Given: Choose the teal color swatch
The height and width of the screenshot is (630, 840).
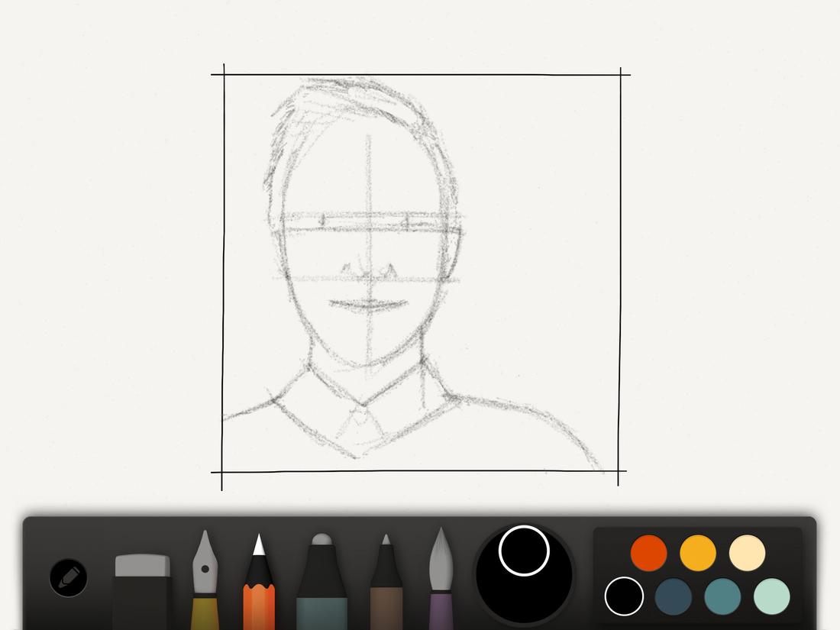Looking at the screenshot, I should point(722,598).
